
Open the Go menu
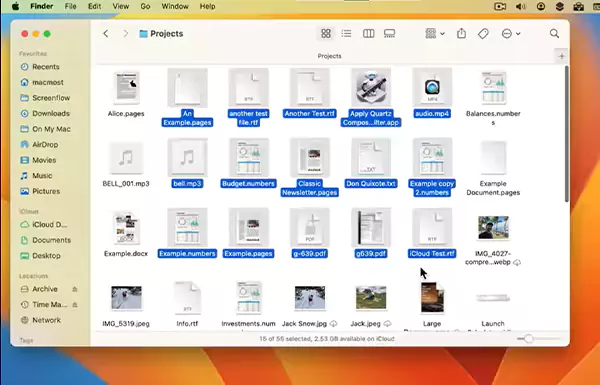(x=145, y=7)
